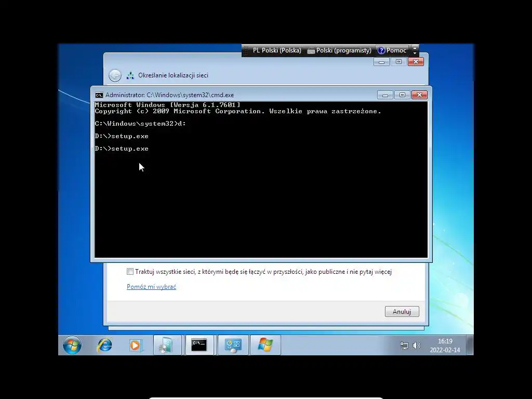Viewport: 532px width, 399px height.
Task: Close the cmd.exe window
Action: coord(419,95)
